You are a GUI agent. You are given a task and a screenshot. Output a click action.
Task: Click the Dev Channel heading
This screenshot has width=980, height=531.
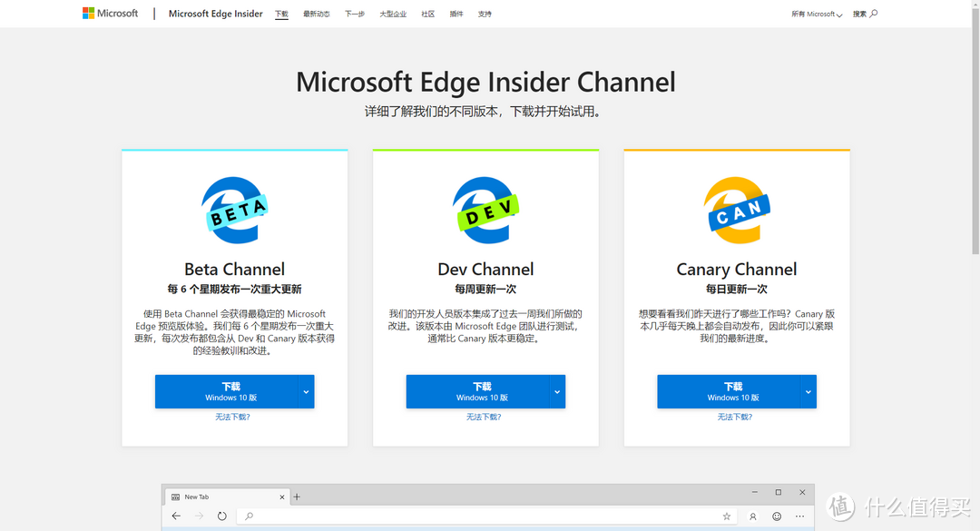click(x=485, y=269)
